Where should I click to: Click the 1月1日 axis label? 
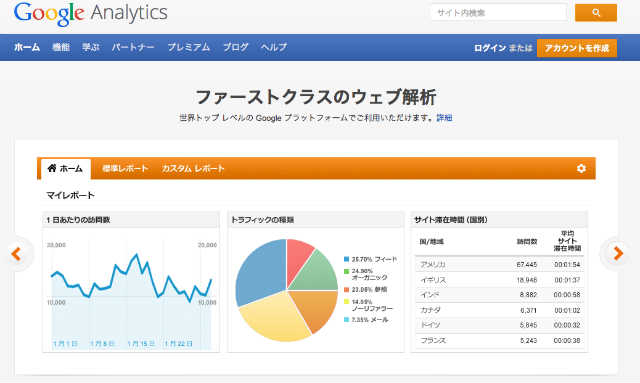click(65, 344)
